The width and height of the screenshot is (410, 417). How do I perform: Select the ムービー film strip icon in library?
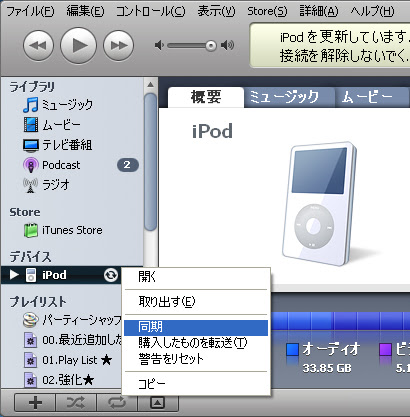tap(31, 125)
